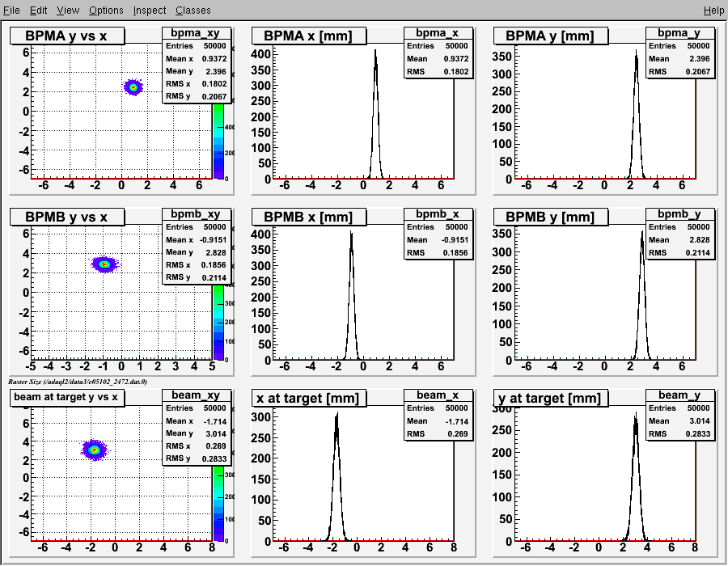Click the beam_xy statistics box header
This screenshot has height=566, width=728.
point(196,395)
